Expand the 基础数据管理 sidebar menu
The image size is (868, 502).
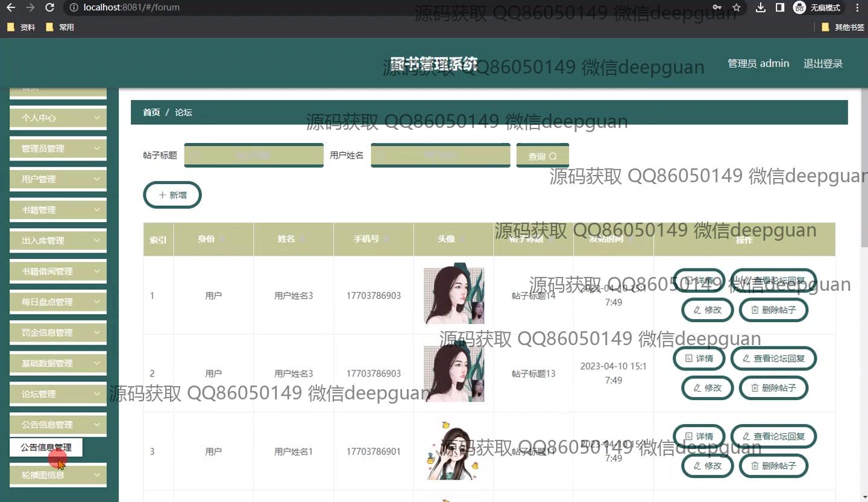click(58, 363)
